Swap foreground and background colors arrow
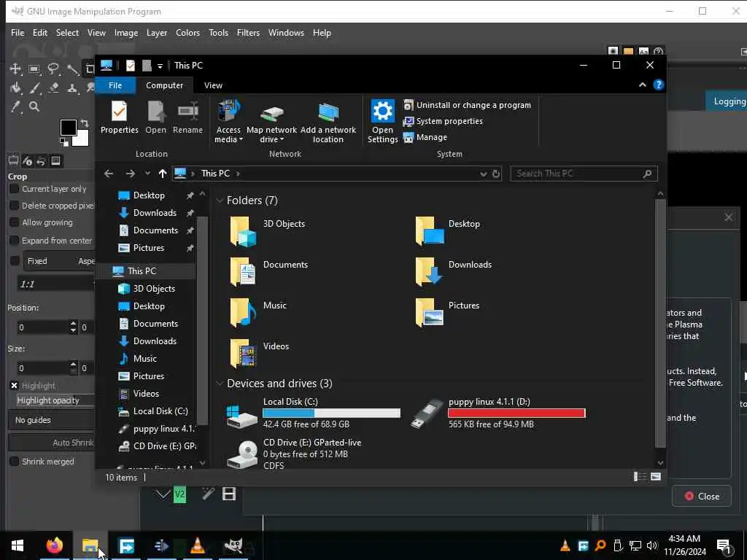This screenshot has height=560, width=747. coord(85,124)
